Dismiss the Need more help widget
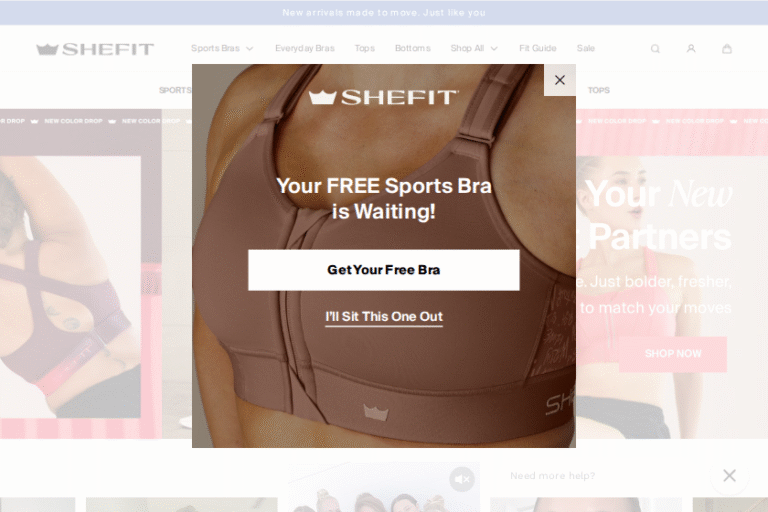The height and width of the screenshot is (512, 768). point(729,475)
